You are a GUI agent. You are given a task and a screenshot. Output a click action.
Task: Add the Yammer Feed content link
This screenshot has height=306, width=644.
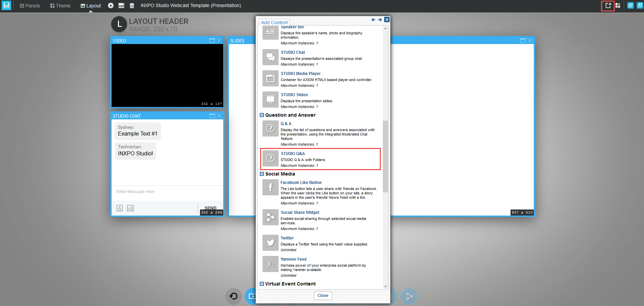[x=293, y=259]
